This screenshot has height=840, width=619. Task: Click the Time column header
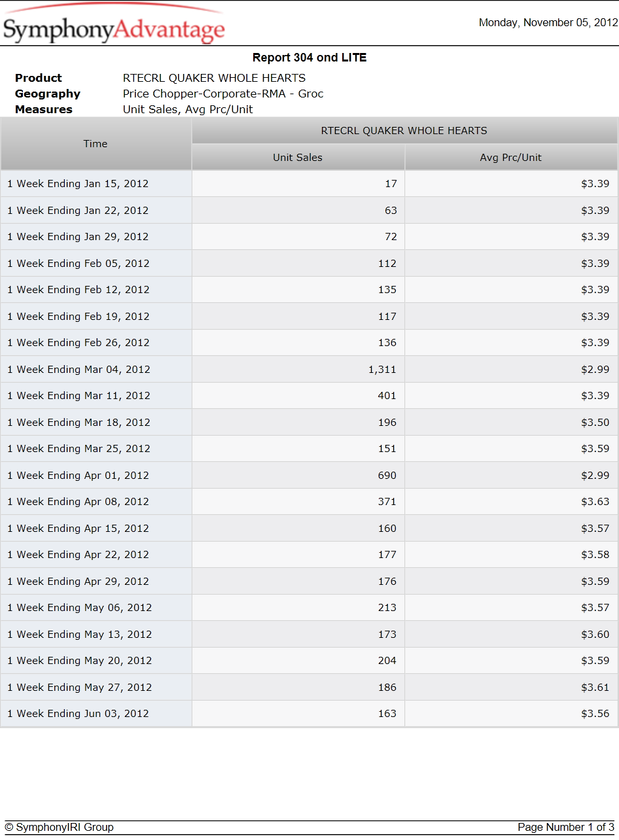point(96,144)
